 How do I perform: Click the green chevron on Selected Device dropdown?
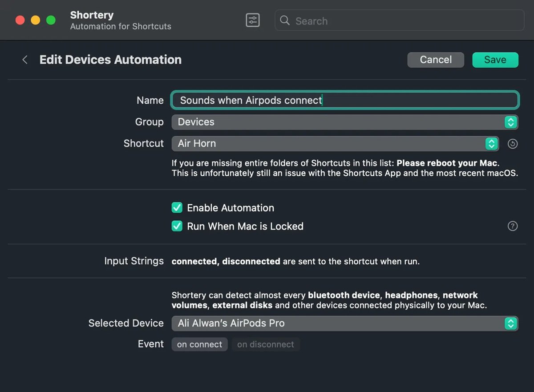[510, 323]
